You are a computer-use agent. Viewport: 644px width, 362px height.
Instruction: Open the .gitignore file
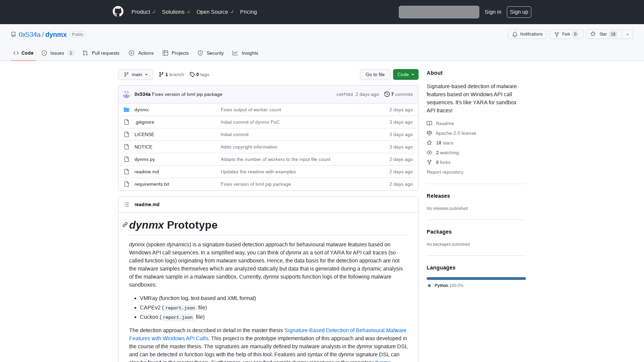coord(144,122)
